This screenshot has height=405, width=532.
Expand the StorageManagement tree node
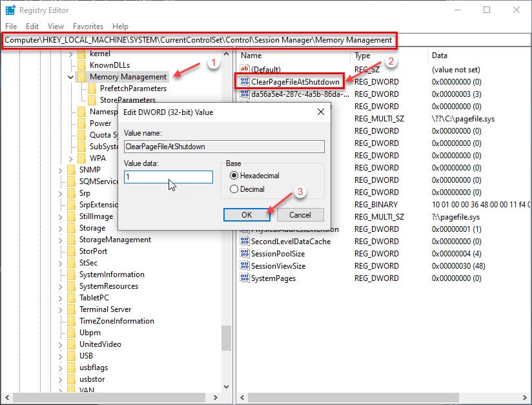(61, 240)
